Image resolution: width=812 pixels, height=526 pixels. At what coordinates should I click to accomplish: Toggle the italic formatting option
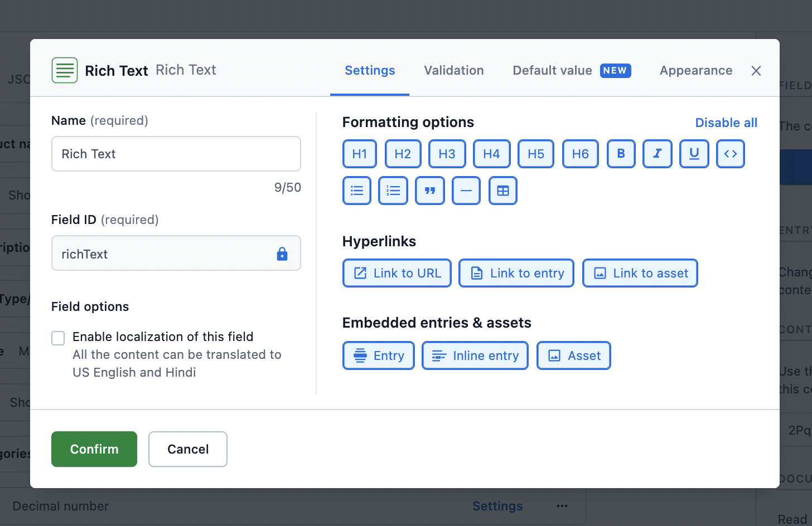tap(657, 154)
